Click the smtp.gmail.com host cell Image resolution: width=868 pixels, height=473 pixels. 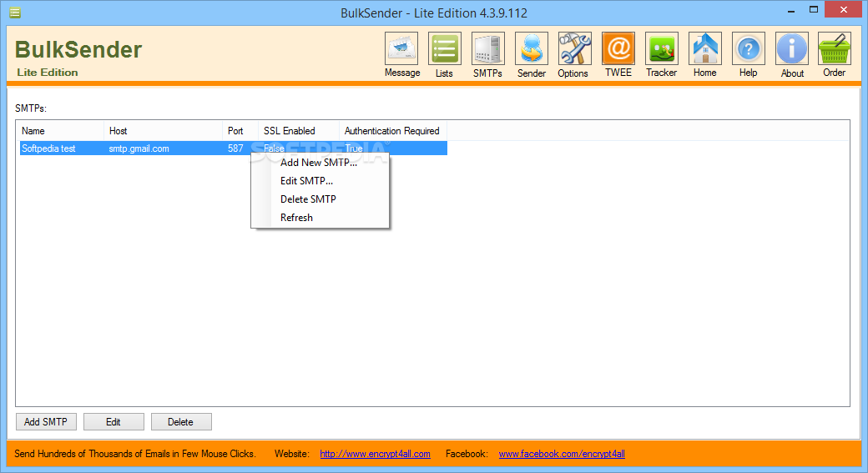click(139, 148)
